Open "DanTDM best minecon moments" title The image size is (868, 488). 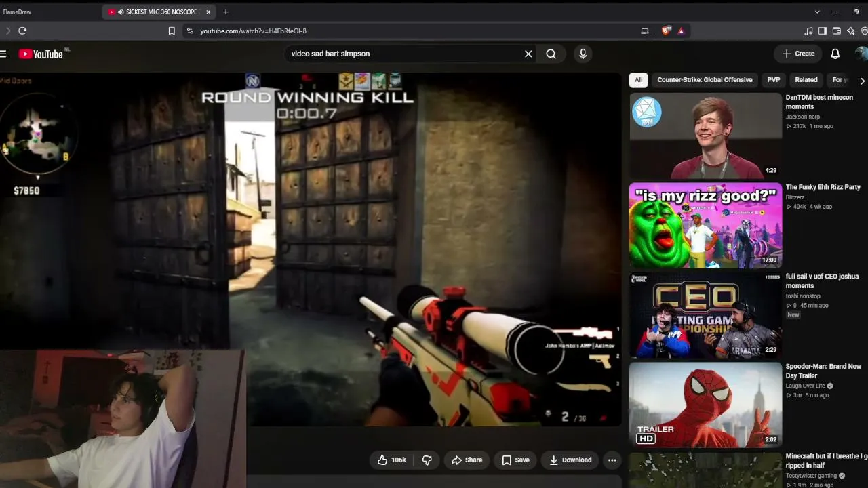click(819, 102)
